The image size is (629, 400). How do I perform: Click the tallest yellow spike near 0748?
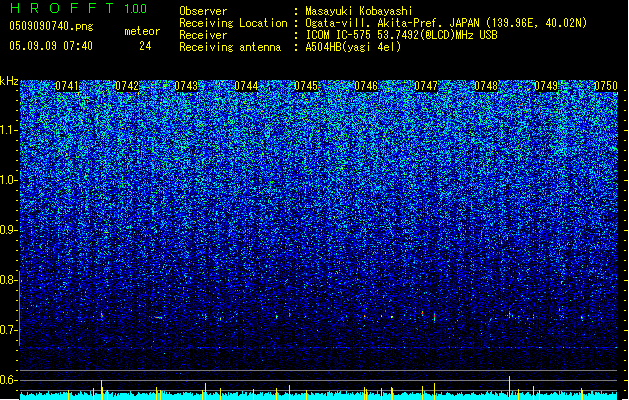[x=509, y=388]
